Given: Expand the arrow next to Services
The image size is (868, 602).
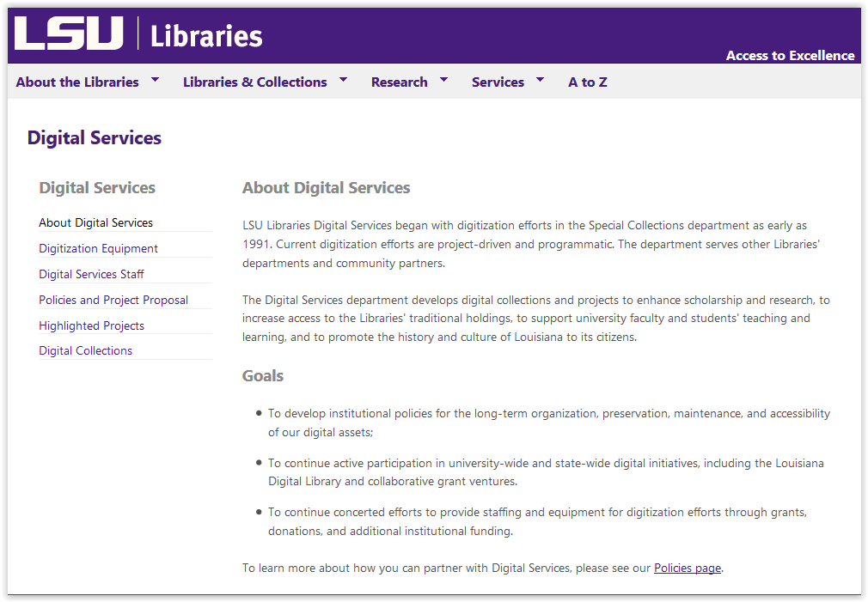Looking at the screenshot, I should [x=541, y=80].
